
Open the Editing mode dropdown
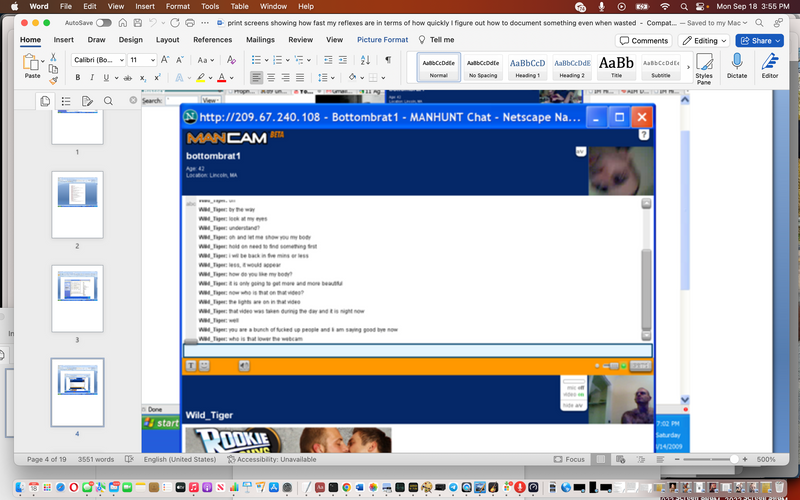pyautogui.click(x=704, y=41)
